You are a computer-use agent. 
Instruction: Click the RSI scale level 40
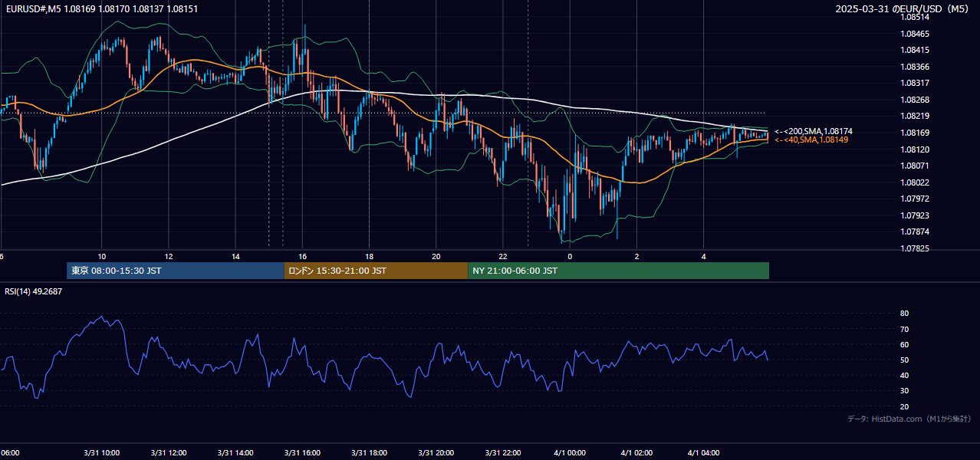pyautogui.click(x=905, y=376)
